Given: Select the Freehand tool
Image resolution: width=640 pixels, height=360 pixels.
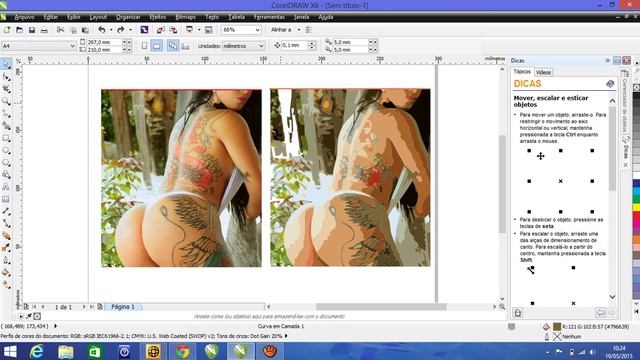Looking at the screenshot, I should pos(6,113).
